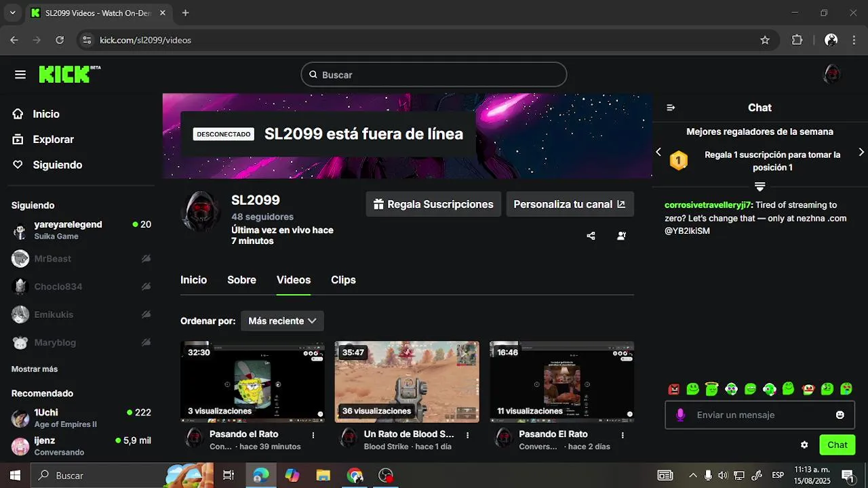The width and height of the screenshot is (868, 488).
Task: Click corrosivetravelleryji7 username in chat
Action: click(x=708, y=205)
